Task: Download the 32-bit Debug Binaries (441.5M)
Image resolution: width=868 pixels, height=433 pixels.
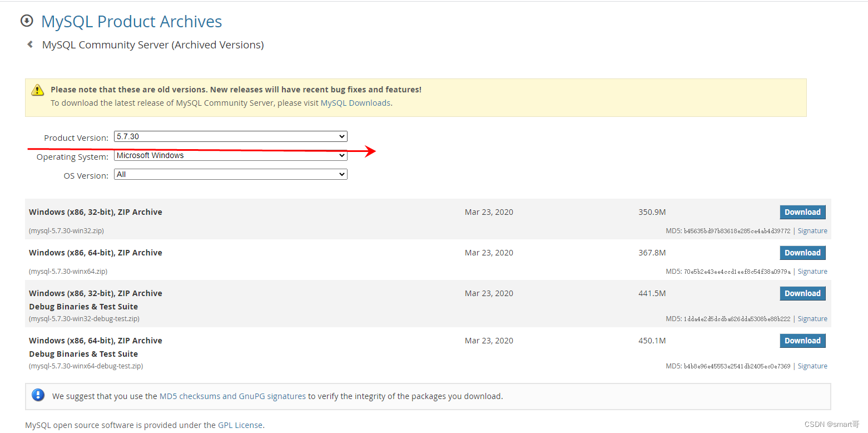Action: pyautogui.click(x=802, y=293)
